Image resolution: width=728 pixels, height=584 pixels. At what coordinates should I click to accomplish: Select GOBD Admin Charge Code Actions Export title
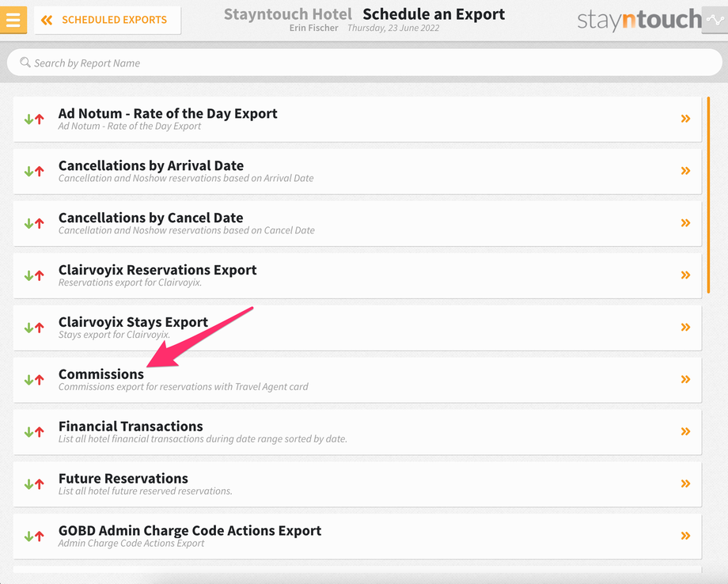click(189, 530)
